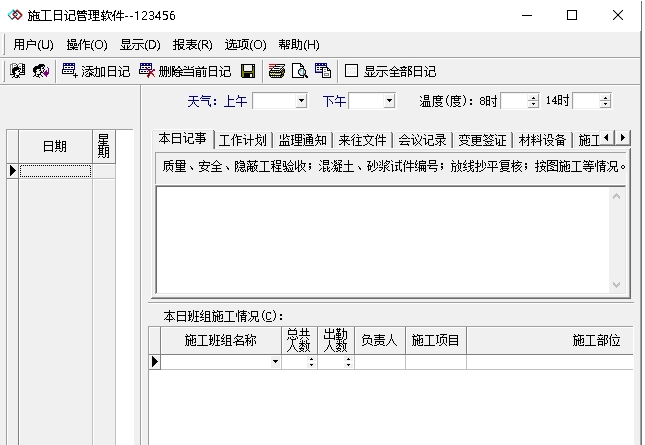Click the 14时 temperature spinner
The width and height of the screenshot is (645, 445).
(605, 101)
